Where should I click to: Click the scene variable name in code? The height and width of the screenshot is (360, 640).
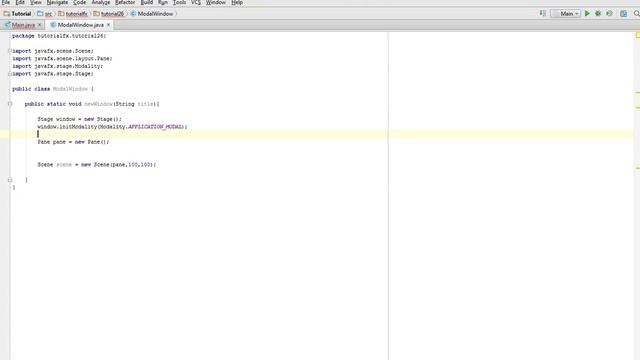click(x=64, y=165)
